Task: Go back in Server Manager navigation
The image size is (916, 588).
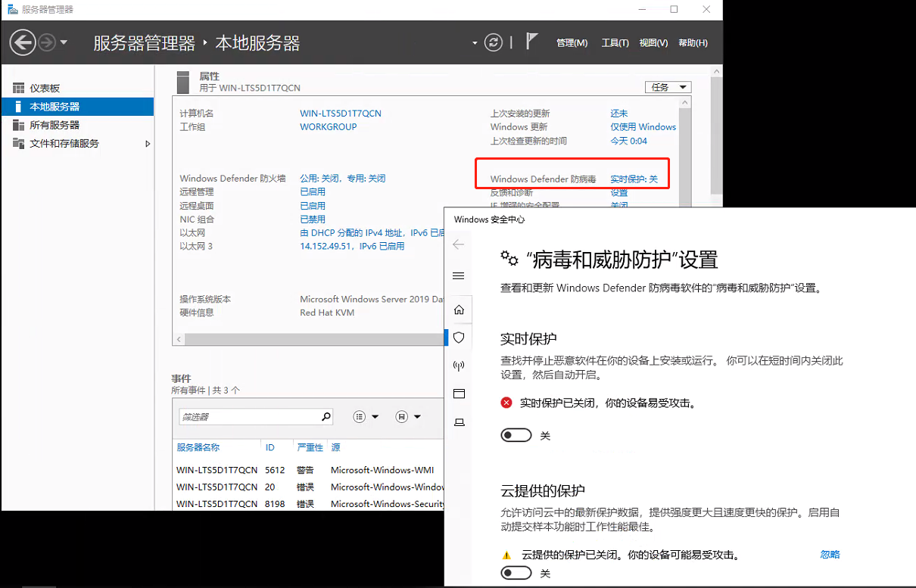Action: [x=23, y=42]
